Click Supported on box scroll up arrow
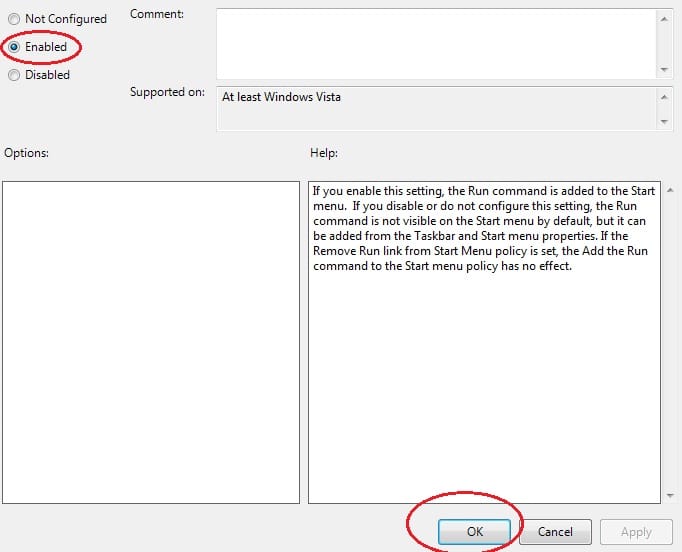The height and width of the screenshot is (552, 682). pos(664,97)
